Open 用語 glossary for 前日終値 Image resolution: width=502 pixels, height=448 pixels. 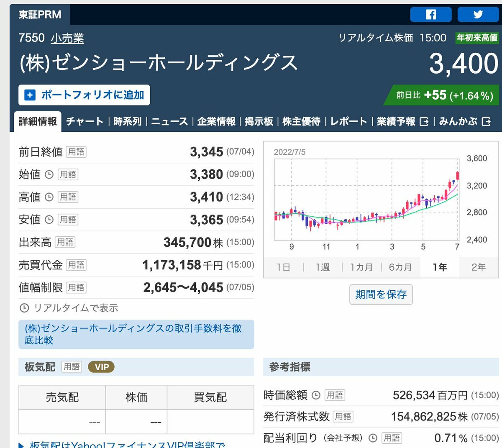point(76,152)
